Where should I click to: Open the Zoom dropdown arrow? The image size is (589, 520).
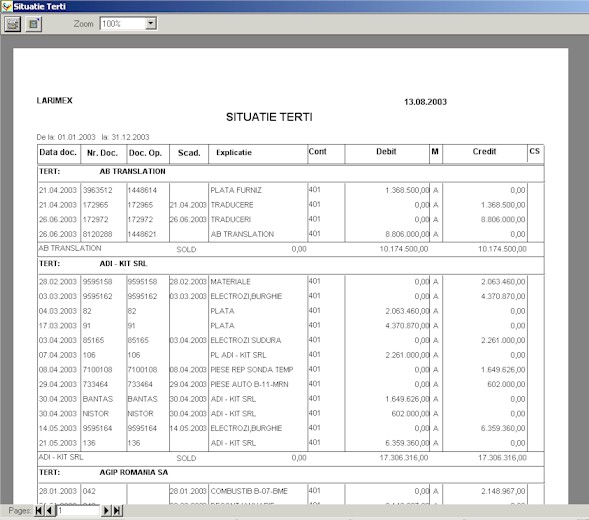[151, 23]
